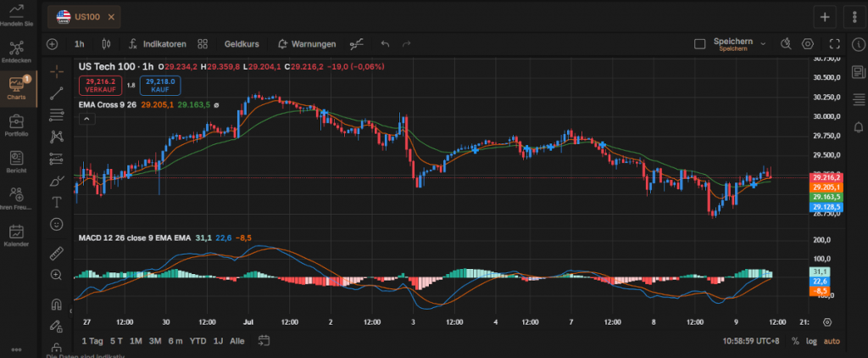Undo the last chart action

386,44
